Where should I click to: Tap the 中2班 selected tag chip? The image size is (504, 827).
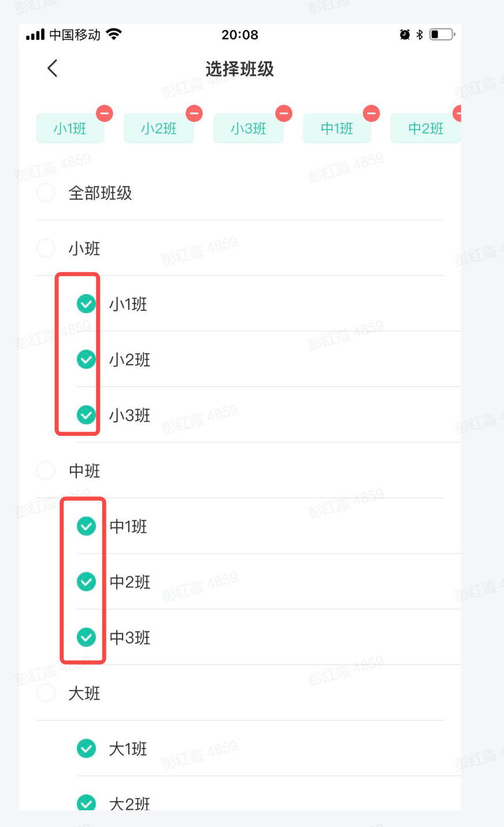tap(425, 128)
